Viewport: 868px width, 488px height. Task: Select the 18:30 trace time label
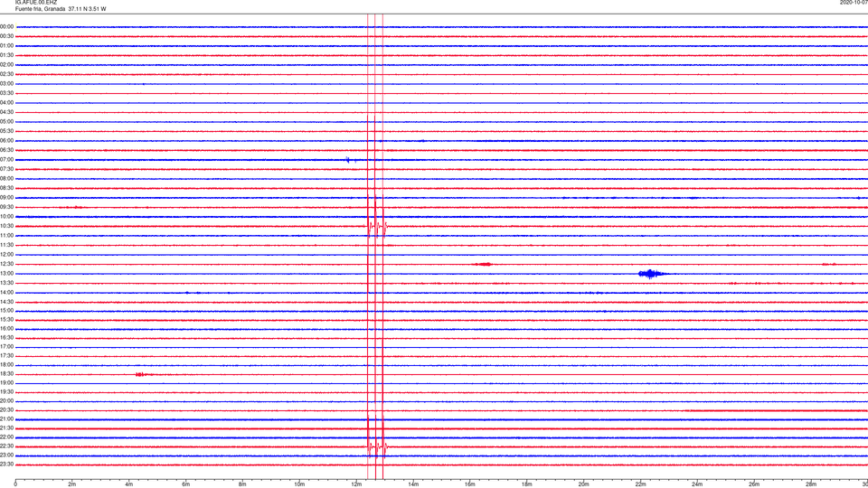6,374
